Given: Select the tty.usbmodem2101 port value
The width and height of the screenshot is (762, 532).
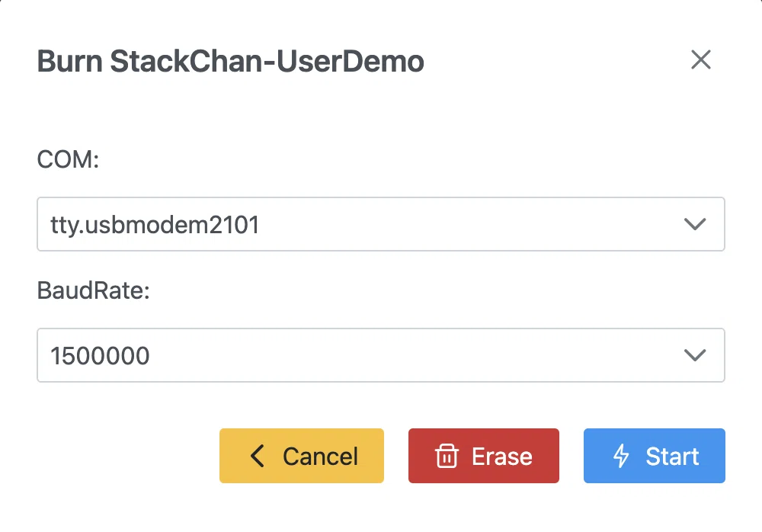Looking at the screenshot, I should point(155,225).
